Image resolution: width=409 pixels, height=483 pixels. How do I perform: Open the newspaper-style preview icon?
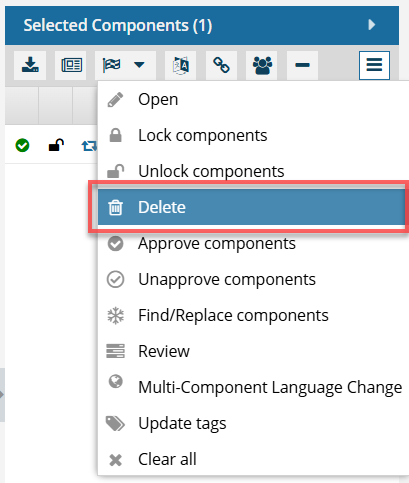(71, 65)
